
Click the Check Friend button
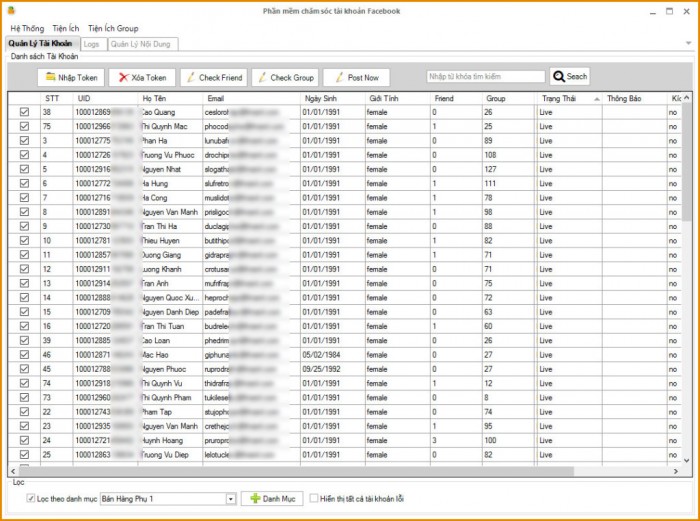pos(213,77)
